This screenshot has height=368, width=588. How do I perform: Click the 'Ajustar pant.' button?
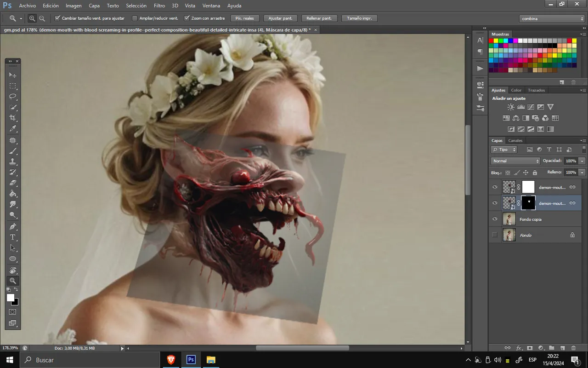tap(280, 18)
